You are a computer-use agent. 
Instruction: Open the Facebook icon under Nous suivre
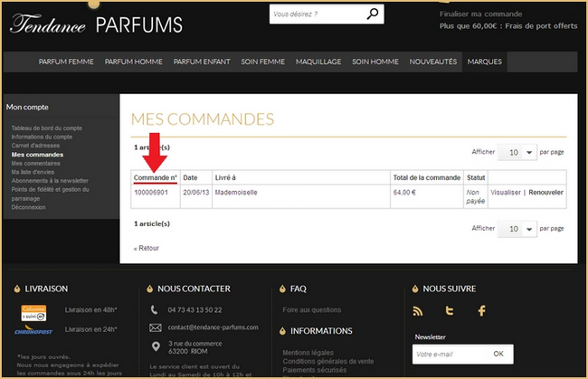tap(482, 311)
